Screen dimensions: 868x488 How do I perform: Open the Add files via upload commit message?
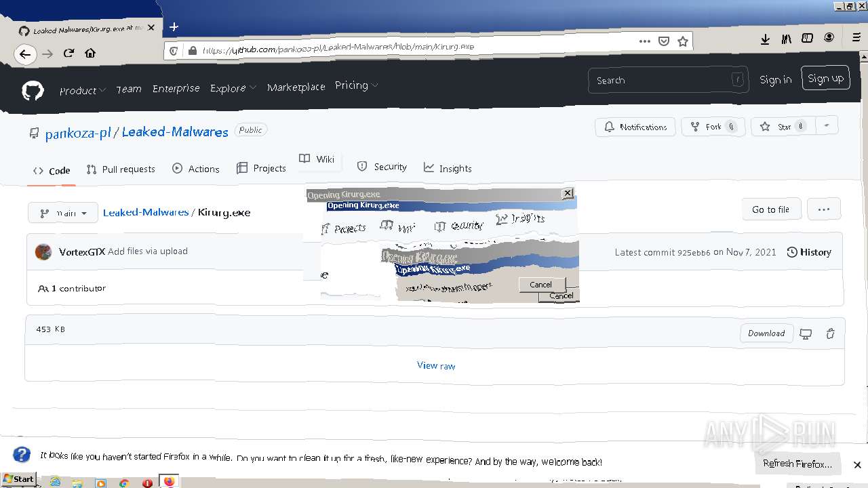pyautogui.click(x=148, y=251)
